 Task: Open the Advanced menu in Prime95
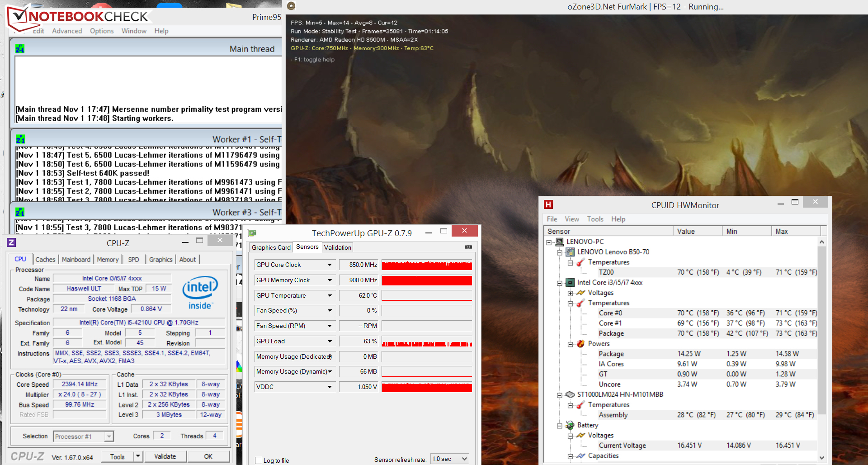(67, 31)
